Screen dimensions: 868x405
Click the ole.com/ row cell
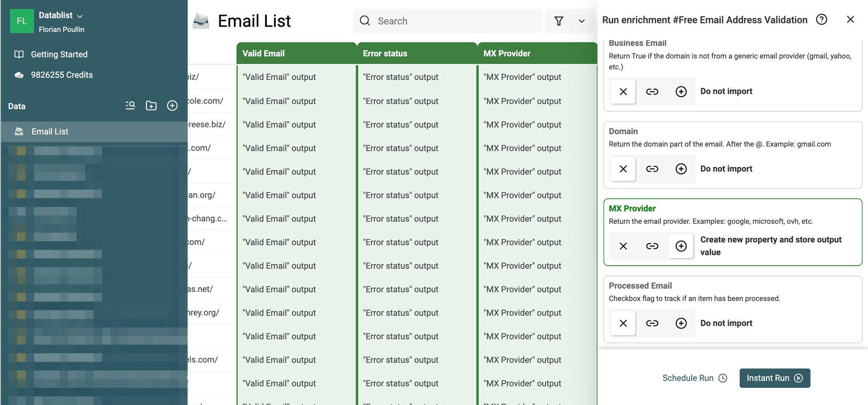[212, 101]
